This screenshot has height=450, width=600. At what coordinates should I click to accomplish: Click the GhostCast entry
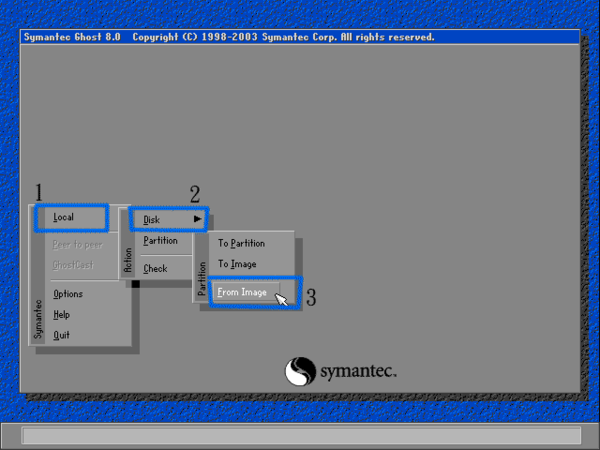pos(73,265)
